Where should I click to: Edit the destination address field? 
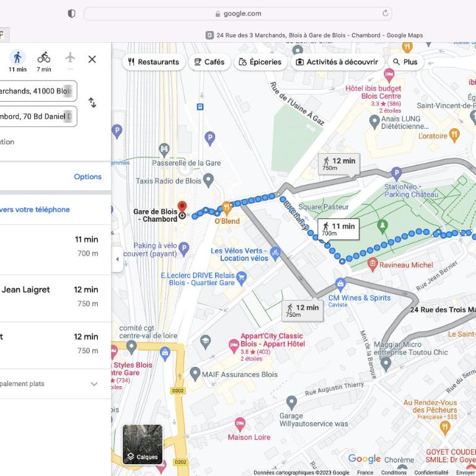coord(38,117)
